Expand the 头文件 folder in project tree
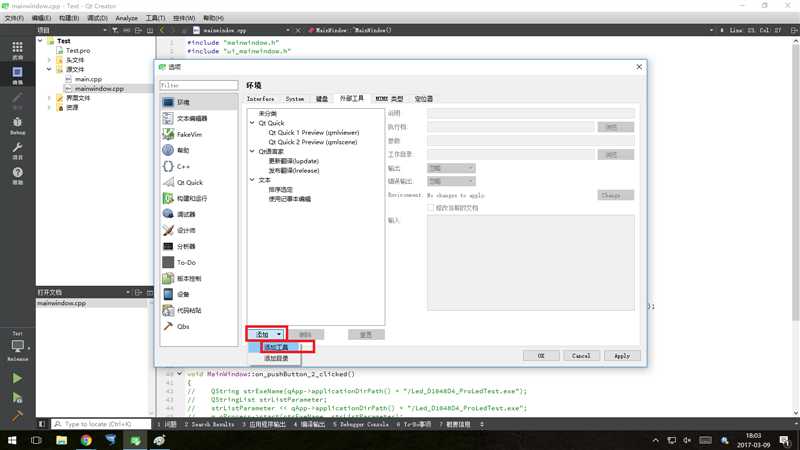The width and height of the screenshot is (800, 450). pyautogui.click(x=49, y=60)
